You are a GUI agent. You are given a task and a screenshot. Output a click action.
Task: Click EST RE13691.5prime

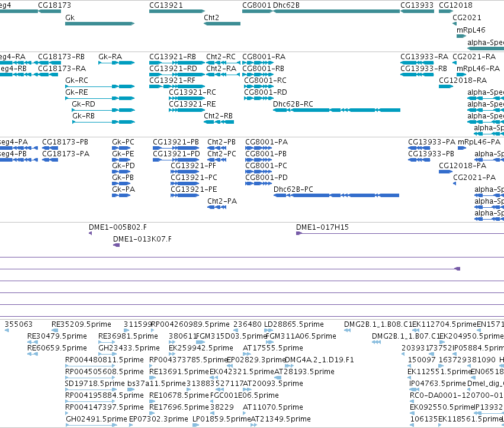179,372
